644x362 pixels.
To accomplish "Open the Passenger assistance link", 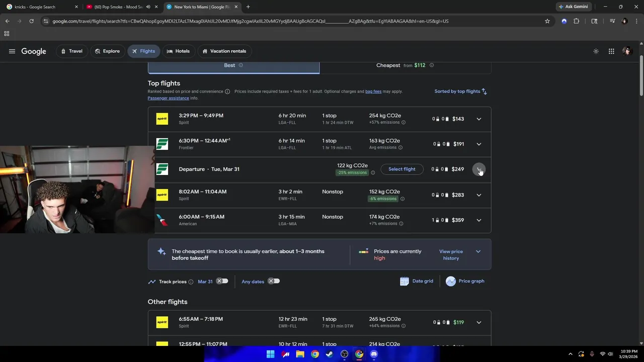I will (168, 98).
